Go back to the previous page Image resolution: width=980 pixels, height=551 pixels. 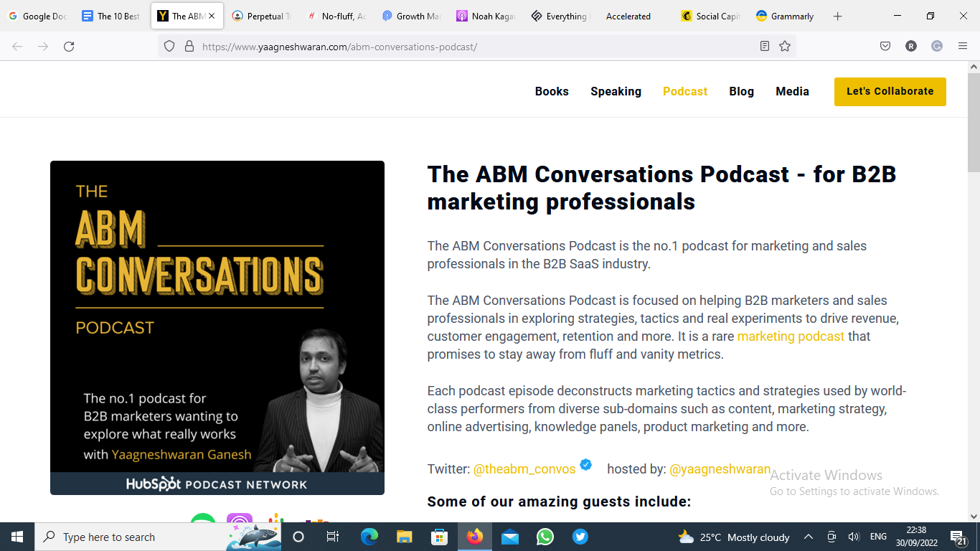(17, 47)
